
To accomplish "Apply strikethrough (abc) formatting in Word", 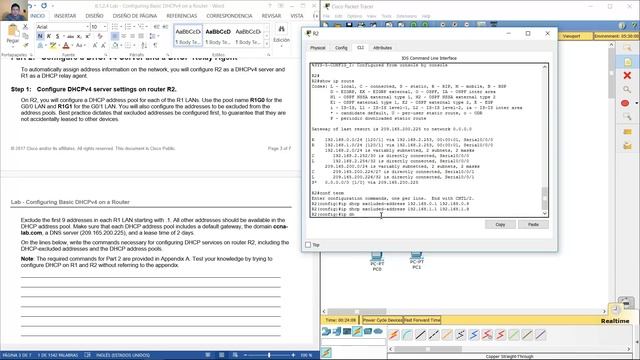I will coord(70,36).
